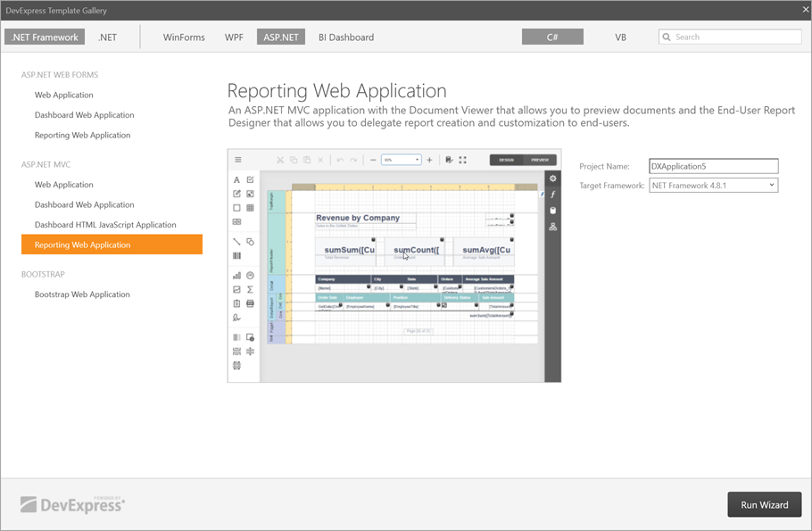Click the Copy icon in the preview toolbar
812x531 pixels.
click(294, 160)
